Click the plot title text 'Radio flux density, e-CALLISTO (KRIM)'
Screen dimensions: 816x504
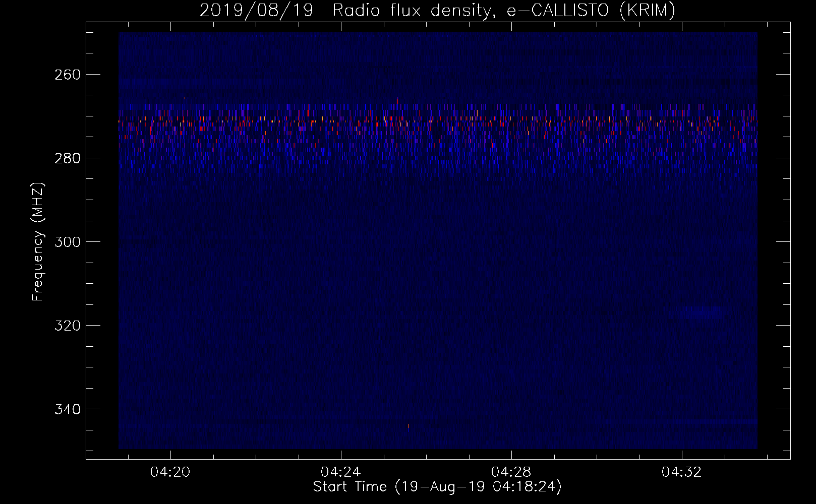click(x=503, y=10)
